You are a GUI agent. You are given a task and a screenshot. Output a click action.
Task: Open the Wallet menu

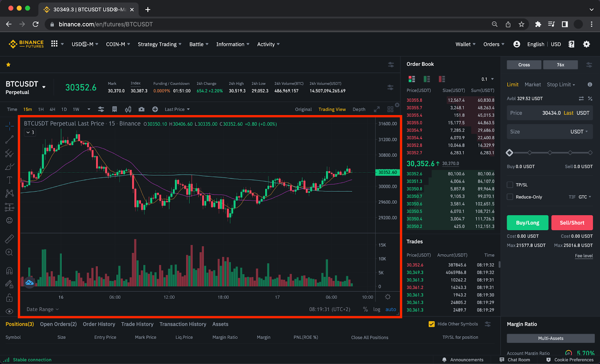(465, 44)
